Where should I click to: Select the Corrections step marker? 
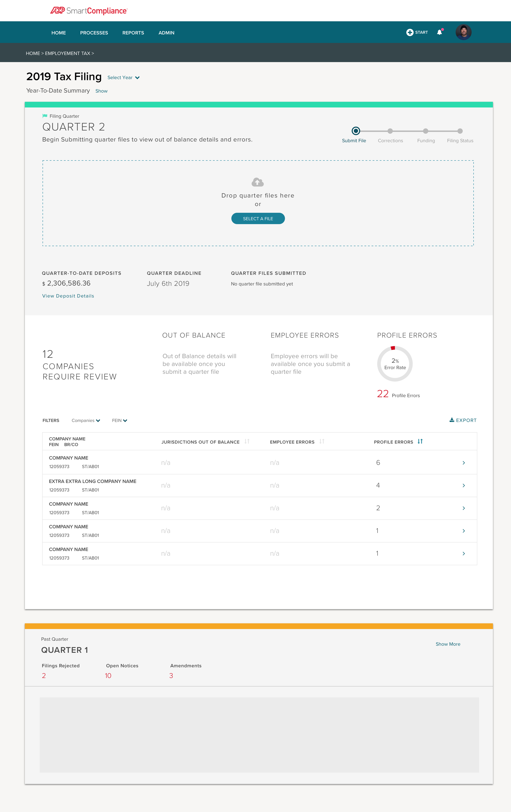point(390,131)
